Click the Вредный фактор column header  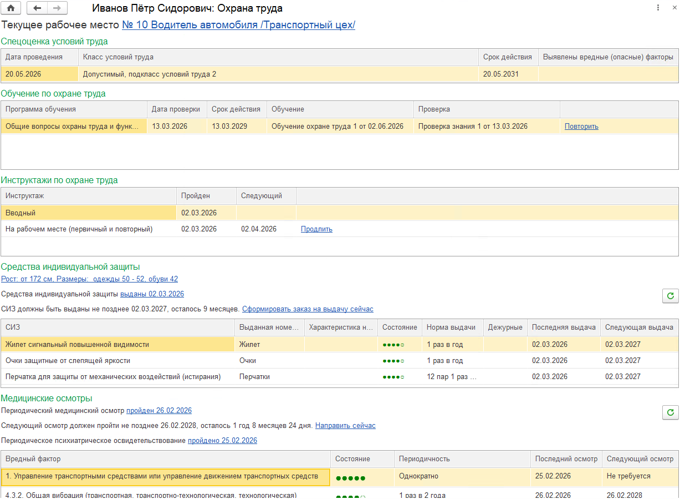pyautogui.click(x=165, y=459)
